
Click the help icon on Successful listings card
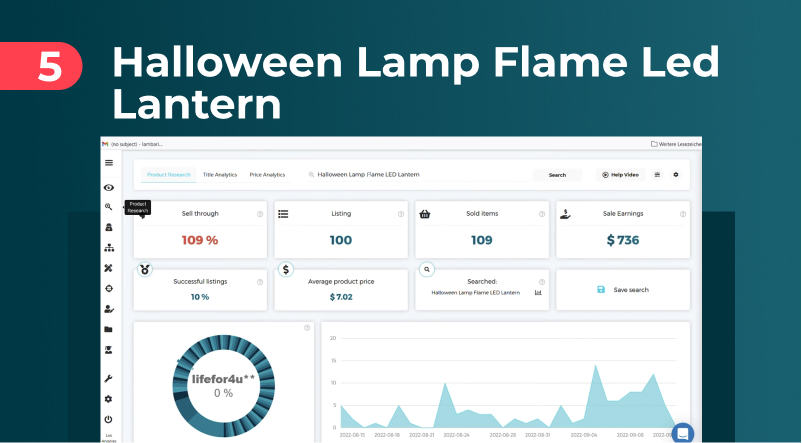point(260,282)
